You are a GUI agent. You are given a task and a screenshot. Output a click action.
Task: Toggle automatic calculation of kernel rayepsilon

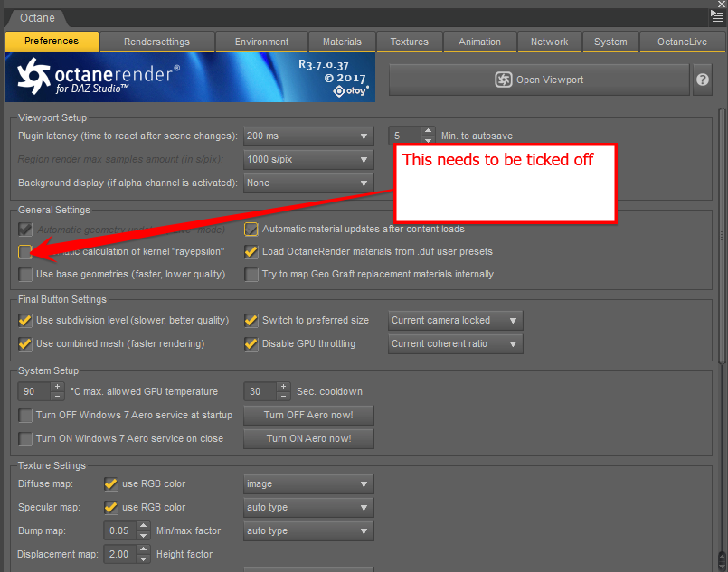(x=24, y=251)
